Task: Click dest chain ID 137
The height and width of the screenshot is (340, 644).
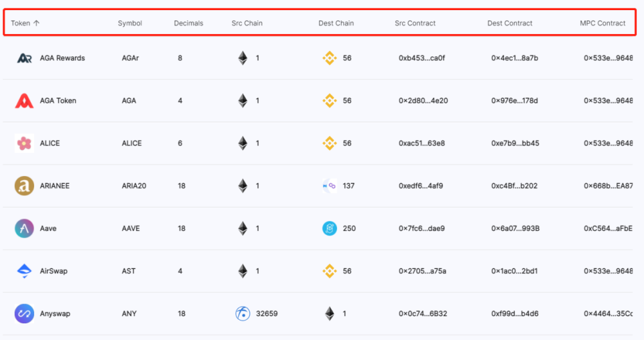Action: (348, 186)
